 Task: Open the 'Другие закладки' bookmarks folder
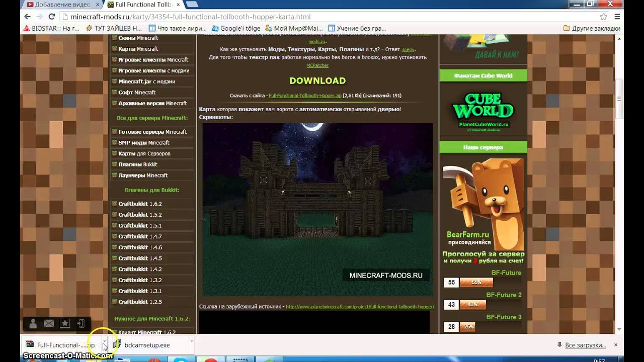point(592,29)
